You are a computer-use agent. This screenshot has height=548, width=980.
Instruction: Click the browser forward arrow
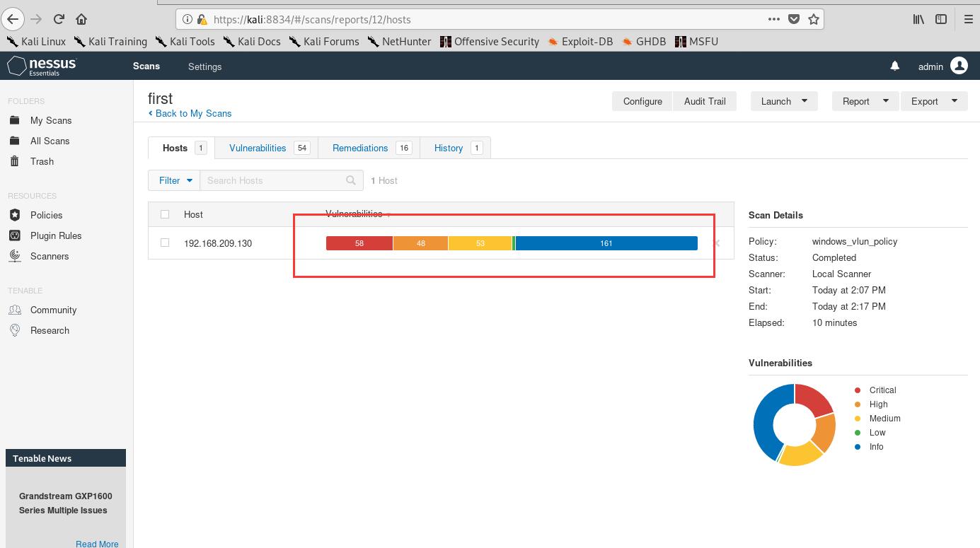coord(37,19)
